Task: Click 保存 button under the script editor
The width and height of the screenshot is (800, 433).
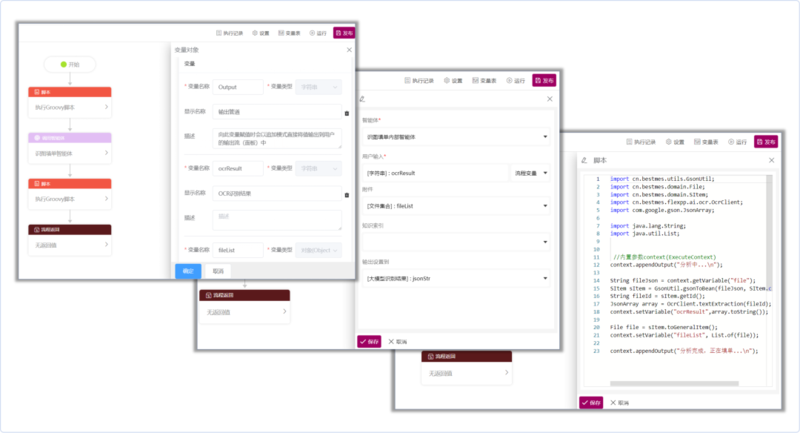Action: 592,402
